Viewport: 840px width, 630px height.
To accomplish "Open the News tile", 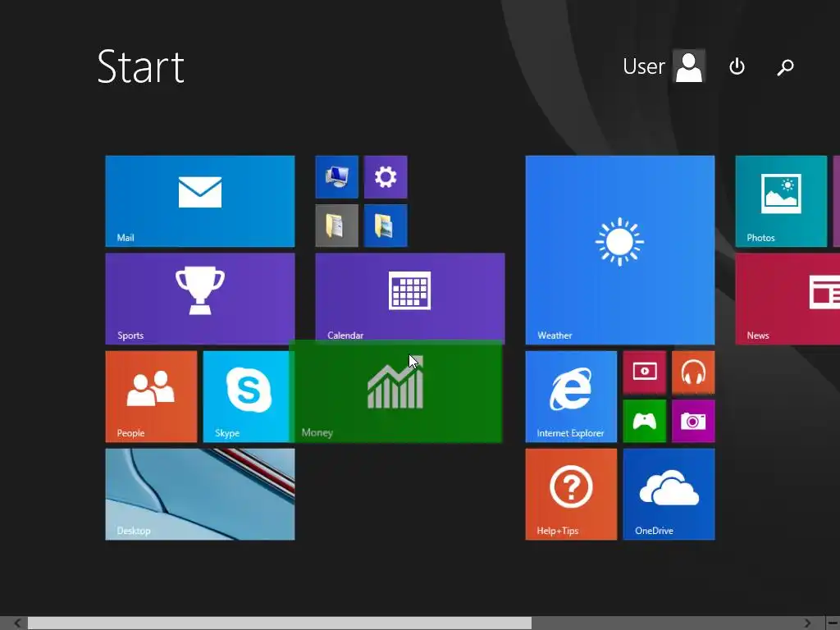I will point(787,299).
